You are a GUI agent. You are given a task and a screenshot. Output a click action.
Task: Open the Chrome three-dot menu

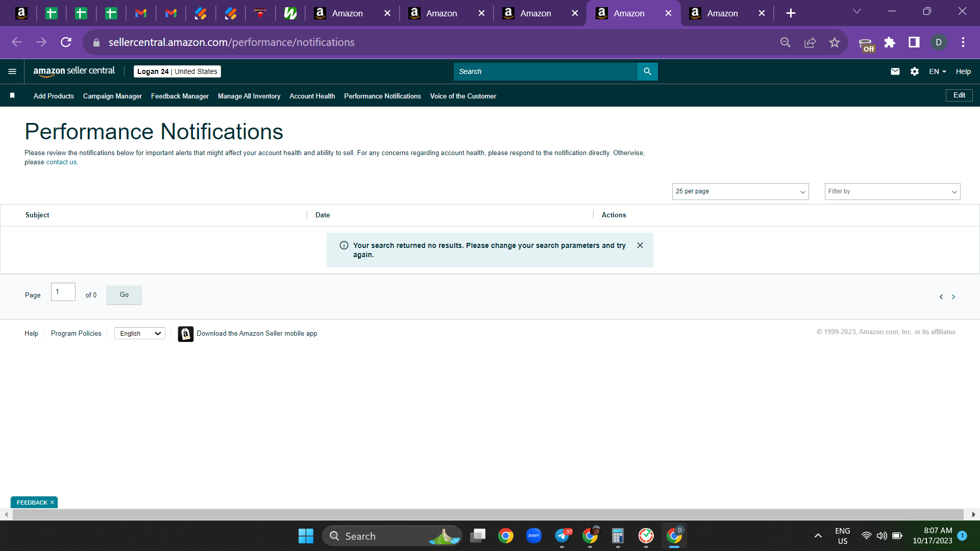tap(963, 42)
